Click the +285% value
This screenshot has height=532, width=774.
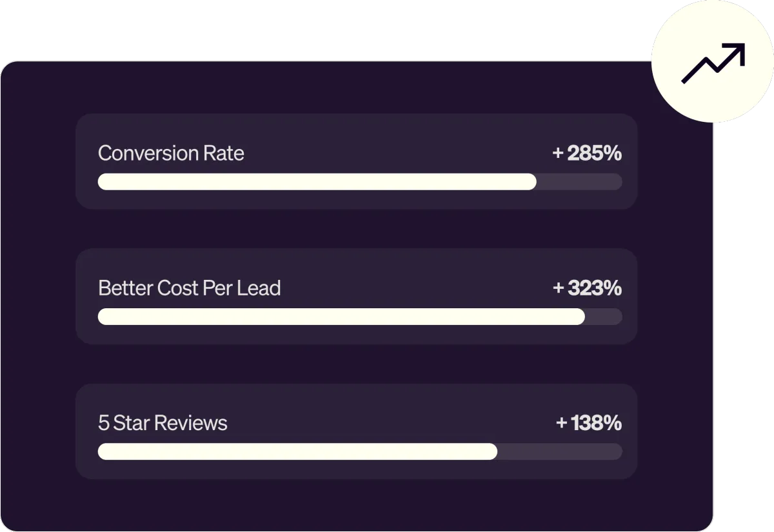click(587, 153)
